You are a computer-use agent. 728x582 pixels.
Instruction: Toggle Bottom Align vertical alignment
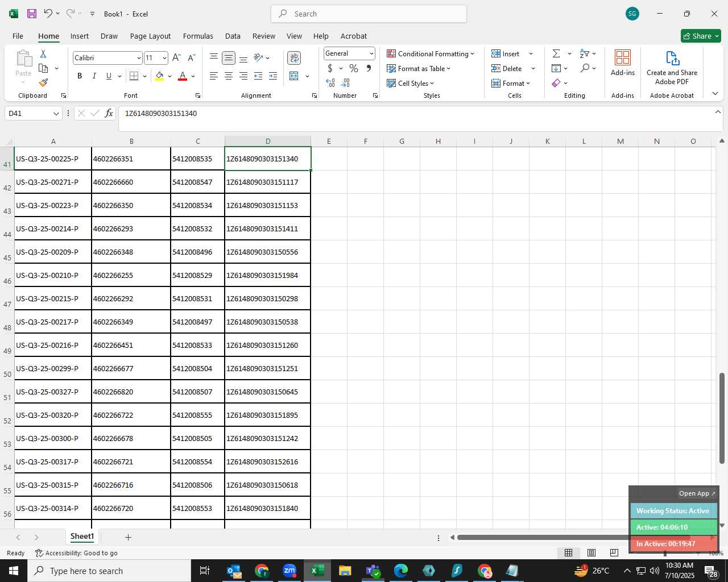pos(243,57)
